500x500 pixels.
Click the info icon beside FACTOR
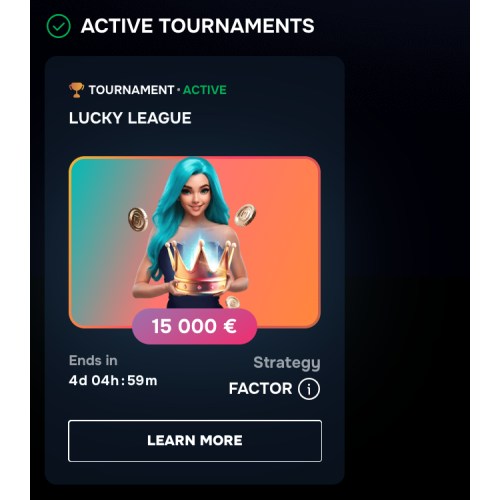[309, 389]
